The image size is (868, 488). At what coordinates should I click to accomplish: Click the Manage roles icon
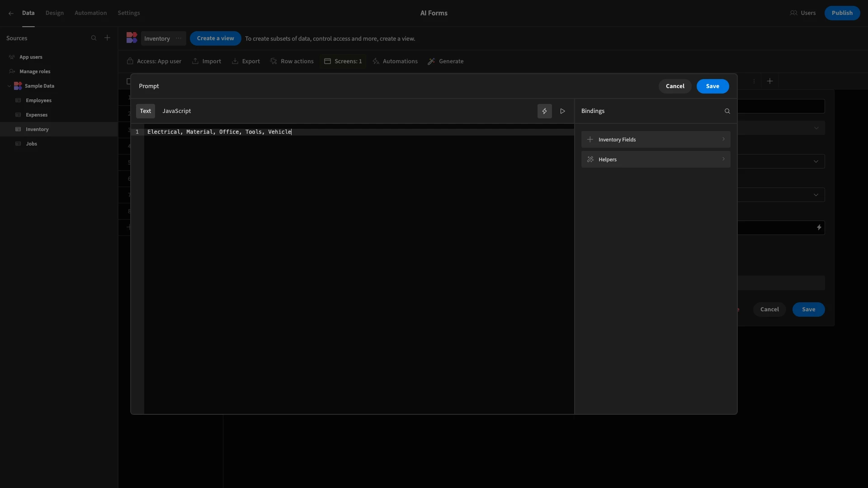(x=12, y=71)
